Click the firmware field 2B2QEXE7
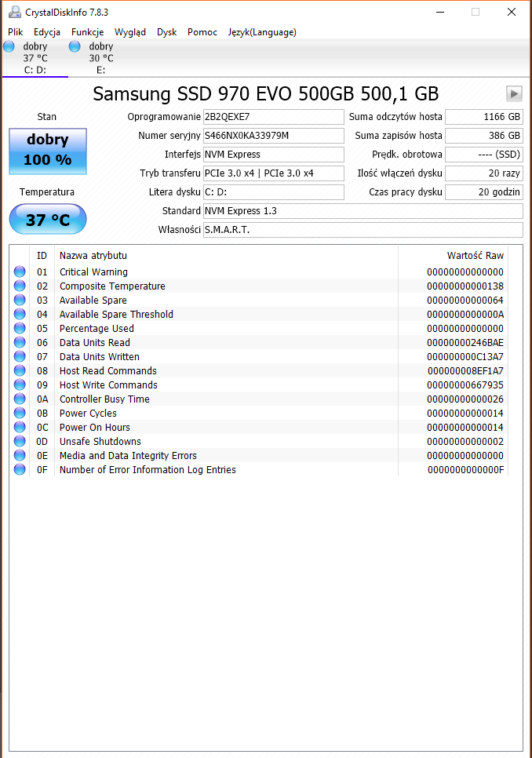 click(274, 117)
